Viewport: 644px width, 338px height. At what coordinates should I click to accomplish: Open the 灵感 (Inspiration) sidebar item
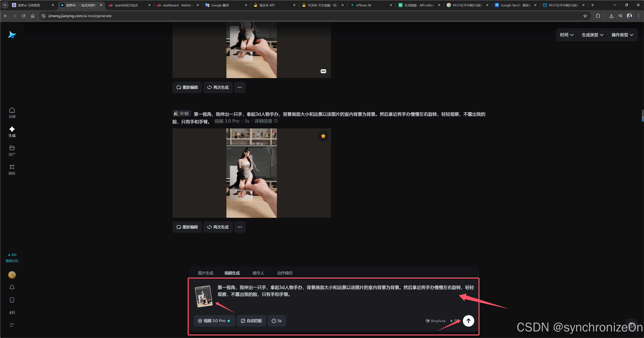[x=12, y=113]
